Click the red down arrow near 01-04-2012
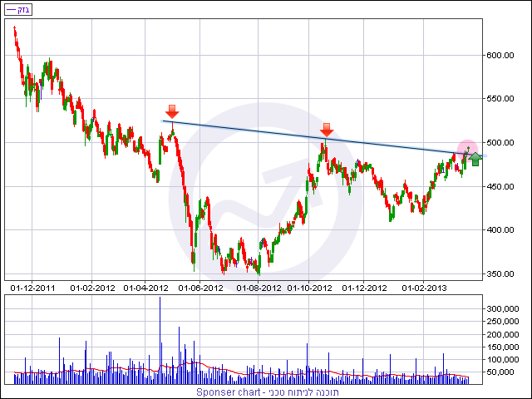The image size is (532, 399). (172, 111)
